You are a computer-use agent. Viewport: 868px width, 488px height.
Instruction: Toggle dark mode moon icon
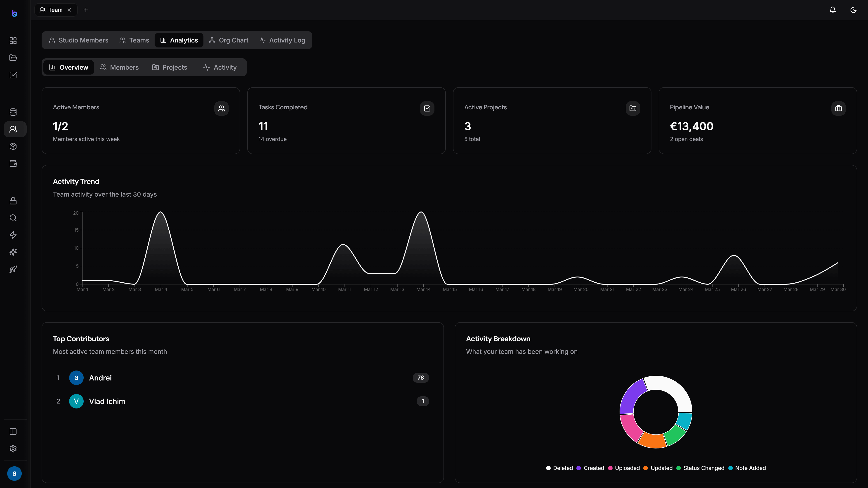[854, 10]
